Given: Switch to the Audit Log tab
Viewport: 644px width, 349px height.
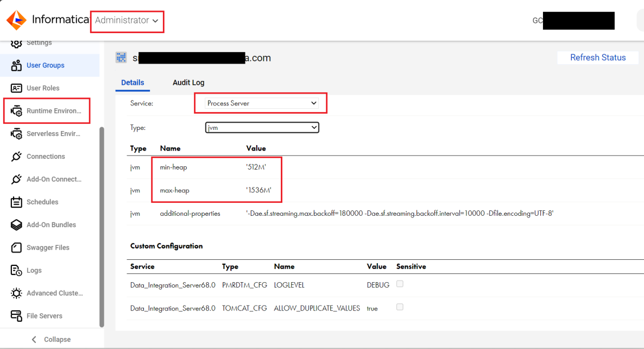Looking at the screenshot, I should pyautogui.click(x=188, y=83).
